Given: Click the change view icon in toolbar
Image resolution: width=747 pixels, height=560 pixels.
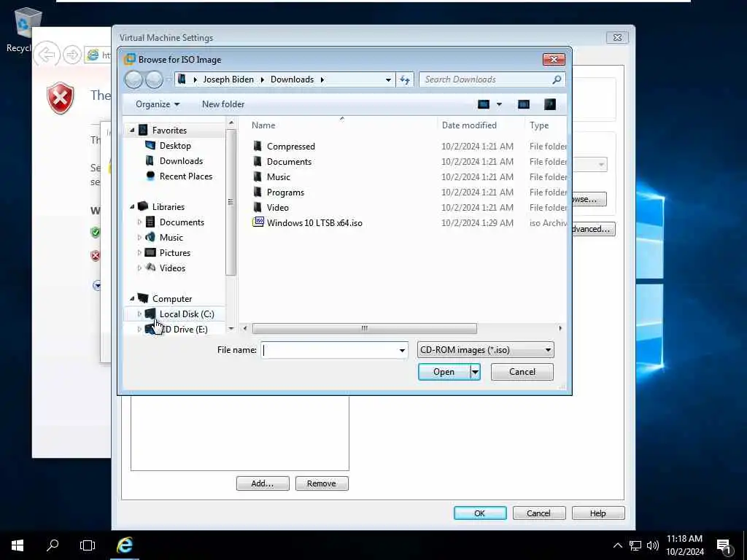Looking at the screenshot, I should [x=484, y=104].
